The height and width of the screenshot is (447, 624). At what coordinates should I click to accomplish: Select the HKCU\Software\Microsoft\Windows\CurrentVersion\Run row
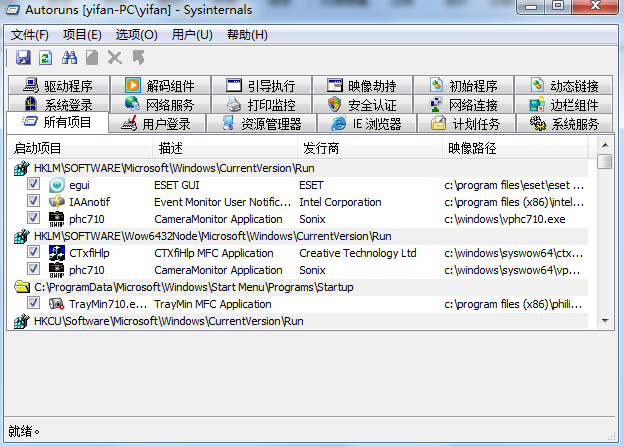(298, 321)
